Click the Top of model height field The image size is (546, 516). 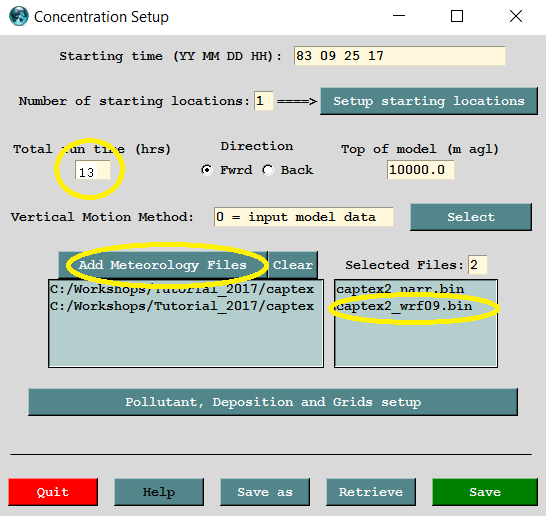[420, 170]
